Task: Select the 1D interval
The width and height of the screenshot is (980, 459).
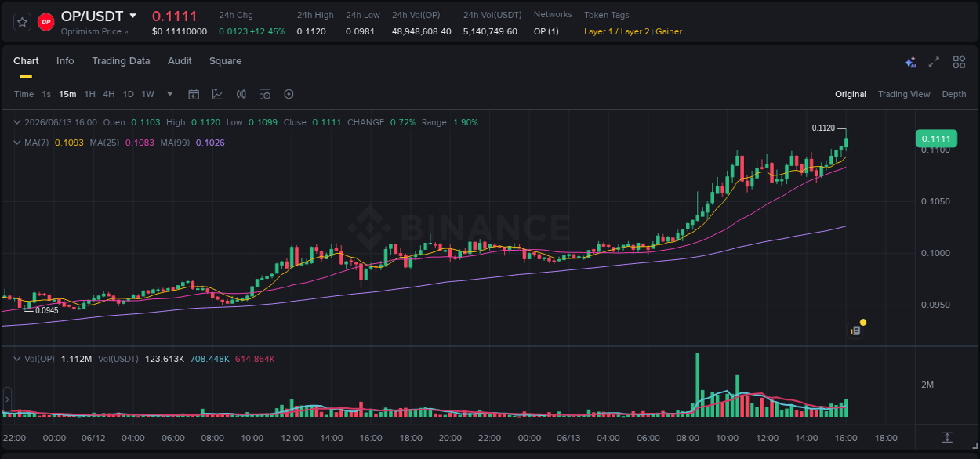Action: click(x=128, y=94)
